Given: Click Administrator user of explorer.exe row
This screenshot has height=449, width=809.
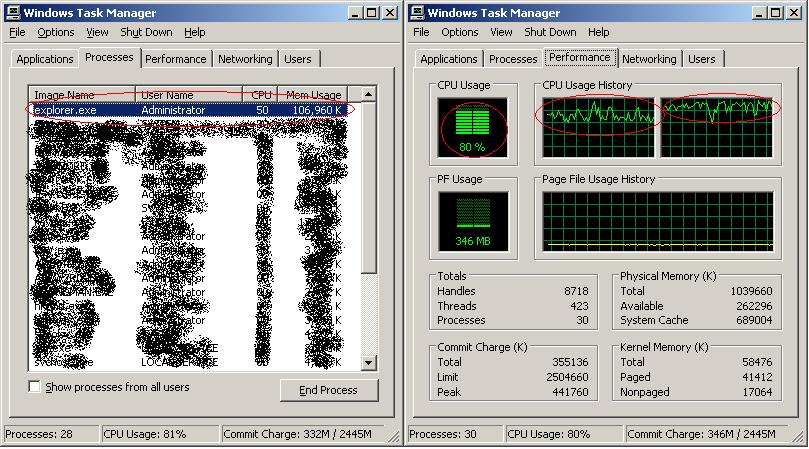Looking at the screenshot, I should click(173, 110).
